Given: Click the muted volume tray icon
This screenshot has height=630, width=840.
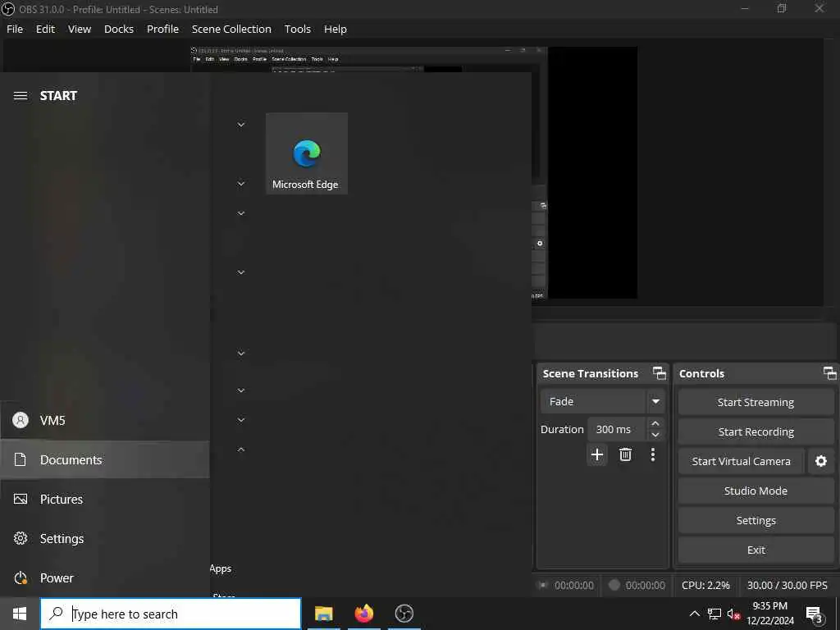Looking at the screenshot, I should pos(734,614).
